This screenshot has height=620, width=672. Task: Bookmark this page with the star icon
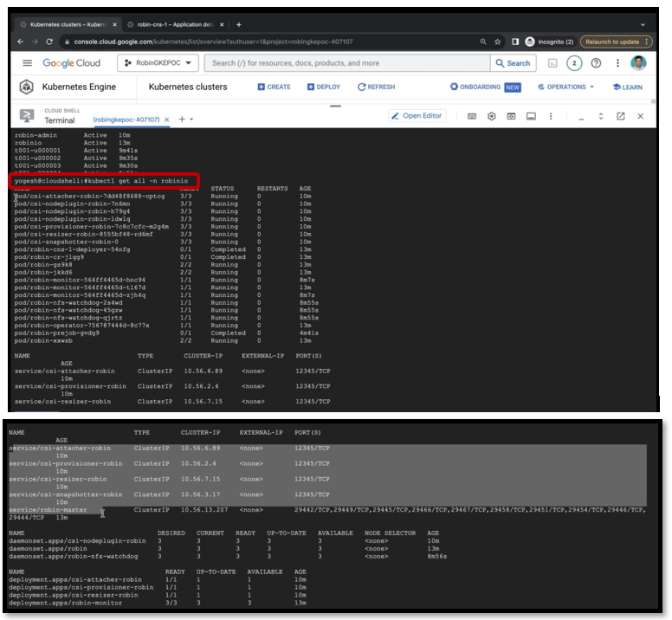pyautogui.click(x=498, y=42)
